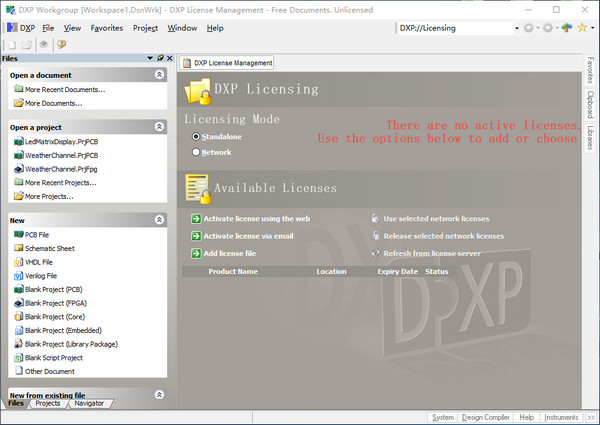Click the new document toolbar icon
Viewport: 600px width, 425px height.
pos(12,45)
